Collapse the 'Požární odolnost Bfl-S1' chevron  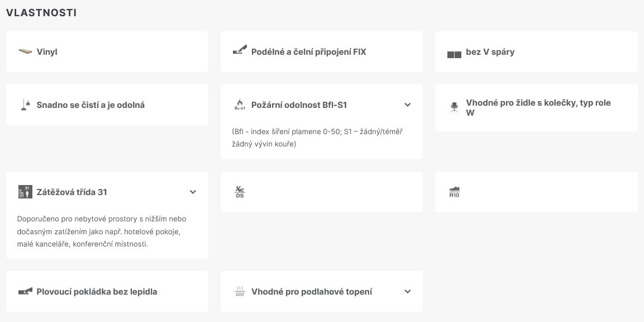tap(408, 105)
